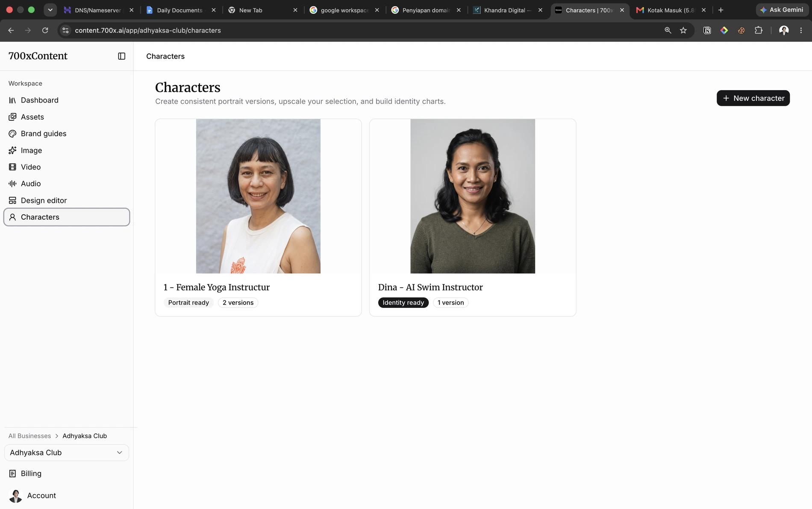
Task: Open the Billing page
Action: tap(67, 474)
